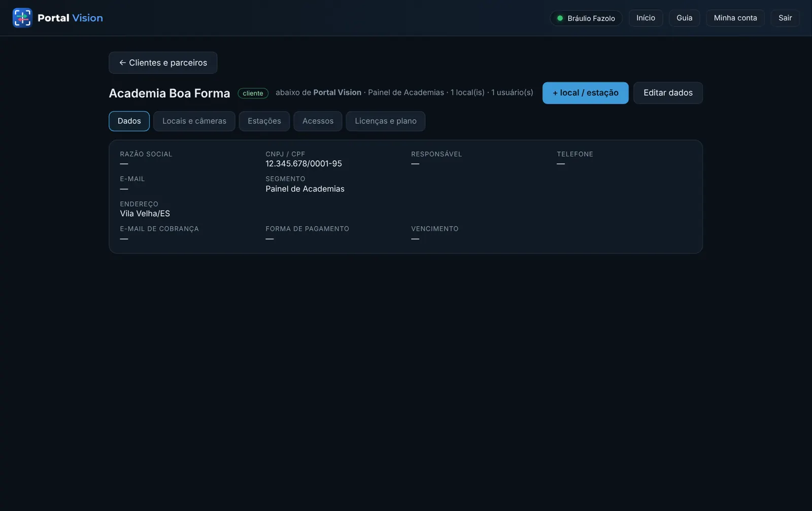The height and width of the screenshot is (511, 812).
Task: Open the Estações tab
Action: tap(264, 121)
